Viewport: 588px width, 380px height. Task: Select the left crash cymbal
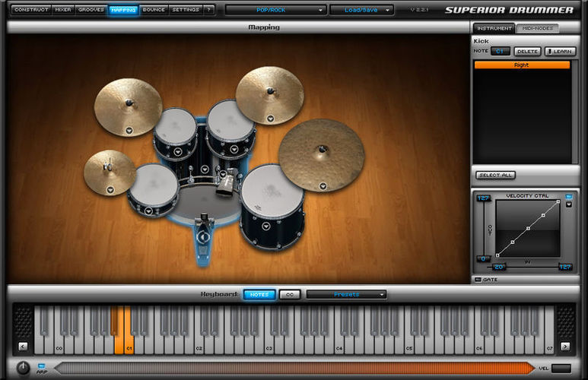click(x=129, y=106)
